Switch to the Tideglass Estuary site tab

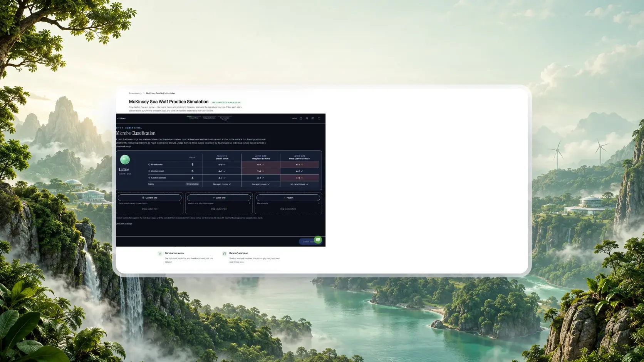coord(209,118)
